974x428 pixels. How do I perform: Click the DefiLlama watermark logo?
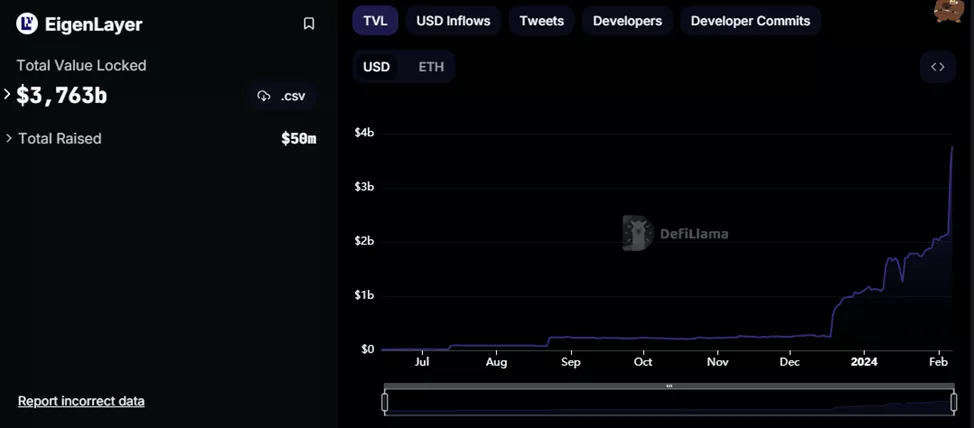[637, 233]
